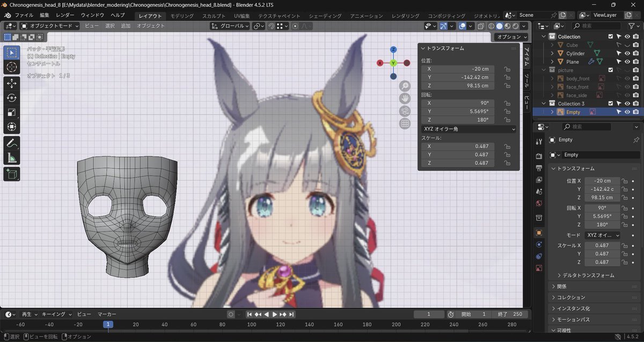The width and height of the screenshot is (644, 342).
Task: Open the Global transform orientation dropdown
Action: [230, 26]
